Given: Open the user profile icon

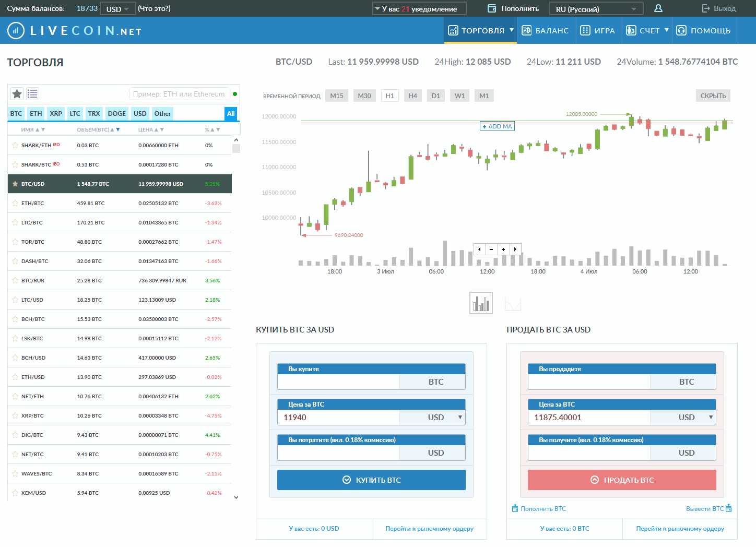Looking at the screenshot, I should point(658,8).
